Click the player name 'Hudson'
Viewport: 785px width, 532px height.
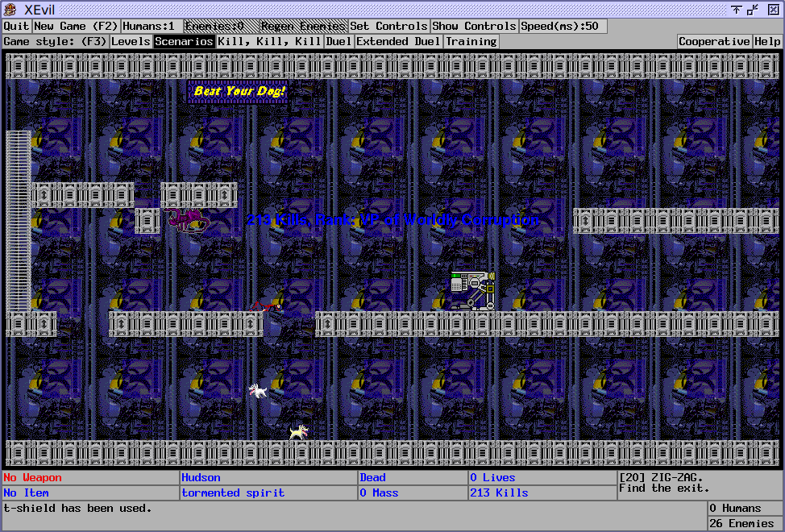(x=201, y=477)
